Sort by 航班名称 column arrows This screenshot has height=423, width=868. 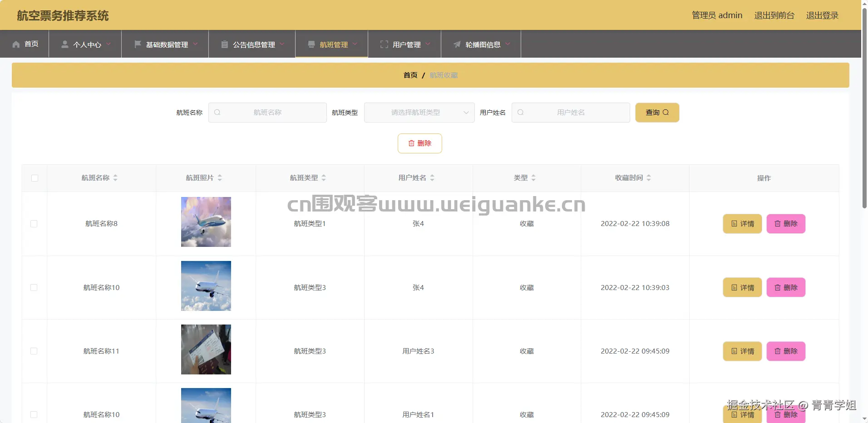coord(115,178)
